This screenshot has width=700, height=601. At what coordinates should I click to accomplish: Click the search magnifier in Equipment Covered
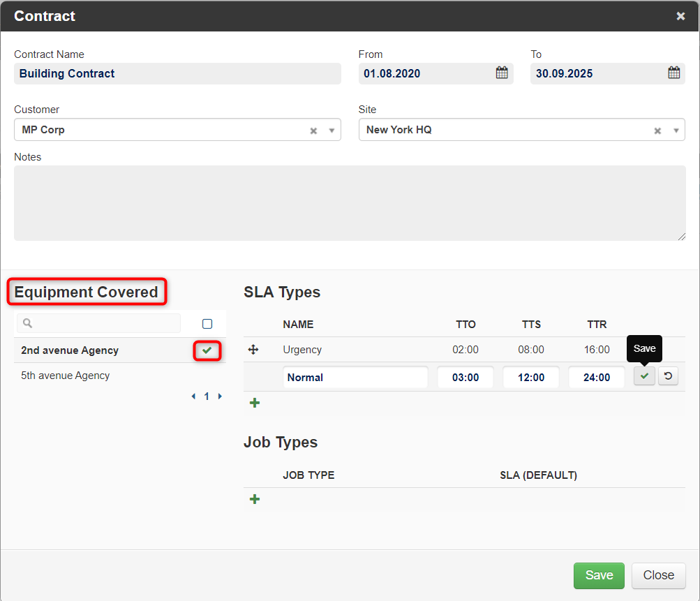point(27,322)
